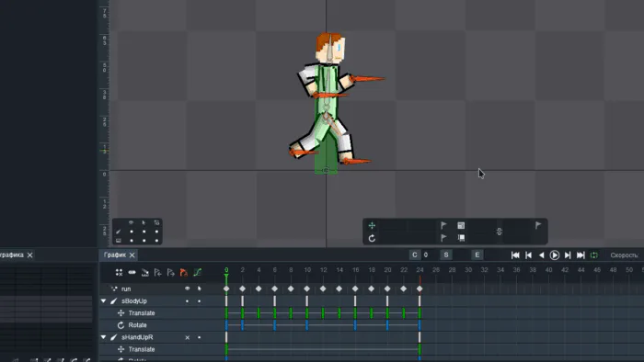Toggle bones visibility dot in options panel
Viewport: 644px width, 362px height.
tap(132, 232)
